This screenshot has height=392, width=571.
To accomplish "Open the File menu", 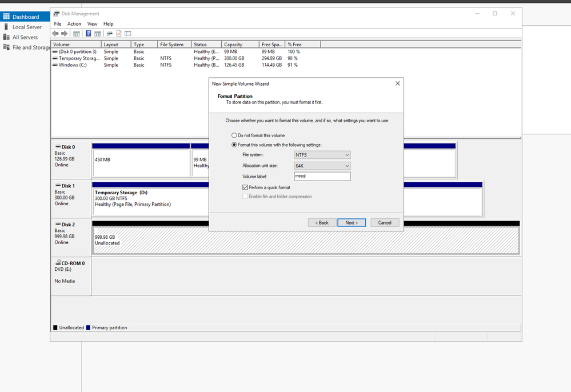I will [58, 24].
